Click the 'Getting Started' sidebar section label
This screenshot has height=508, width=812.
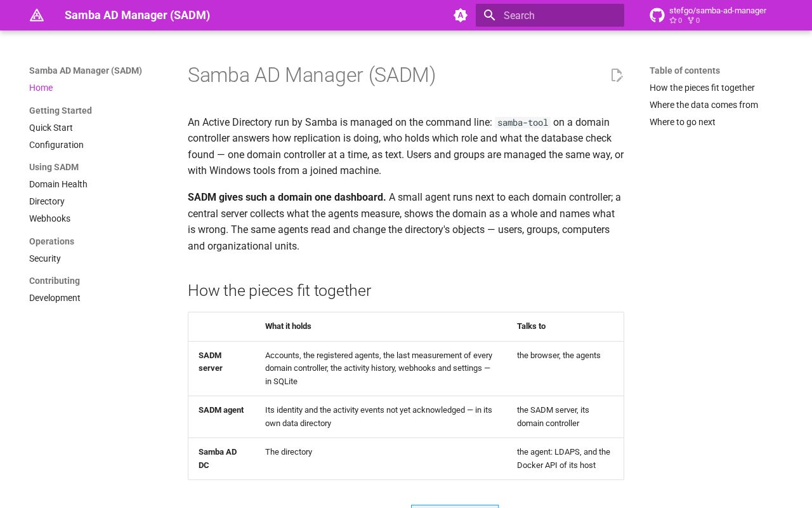[x=60, y=110]
